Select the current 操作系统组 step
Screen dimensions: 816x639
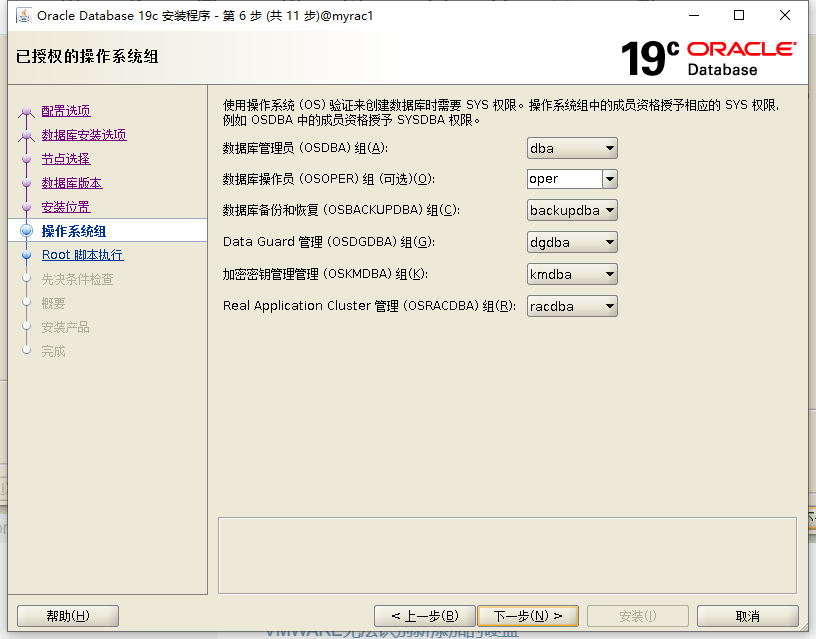click(x=73, y=231)
